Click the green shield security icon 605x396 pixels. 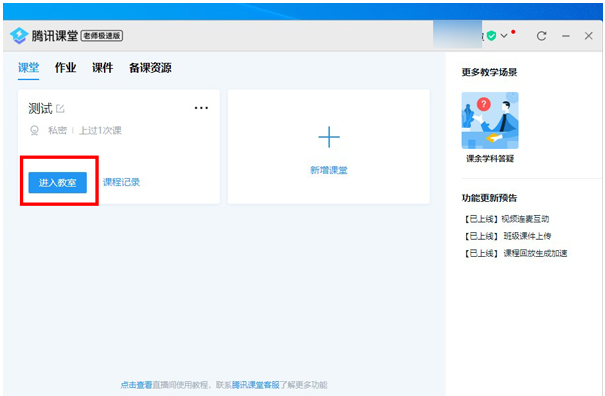coord(491,36)
